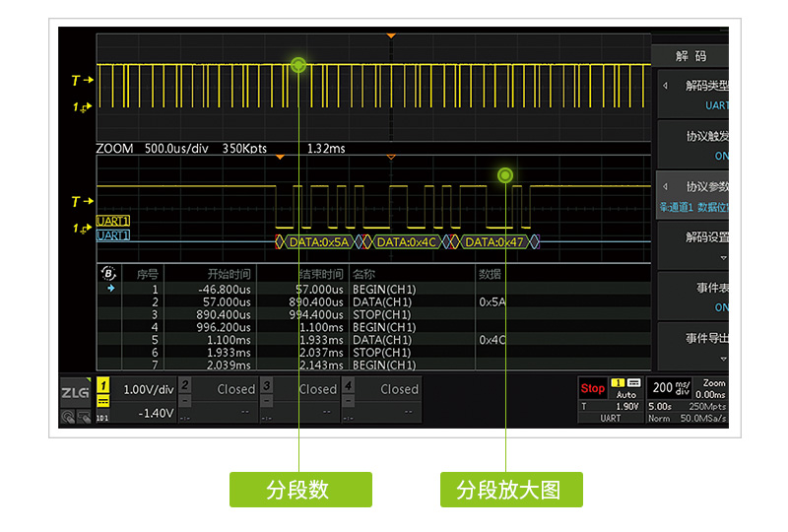Click the DATA:0x4C decode packet
The image size is (788, 532).
[x=406, y=242]
